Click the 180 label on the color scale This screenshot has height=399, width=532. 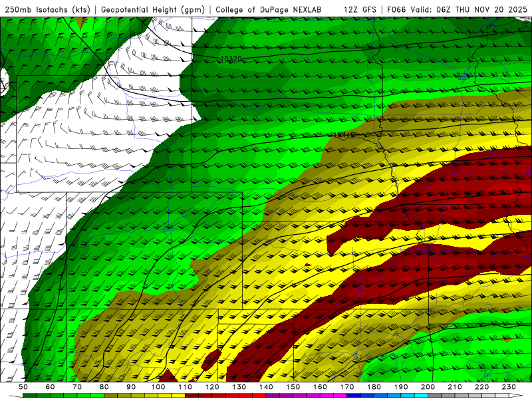pos(374,387)
